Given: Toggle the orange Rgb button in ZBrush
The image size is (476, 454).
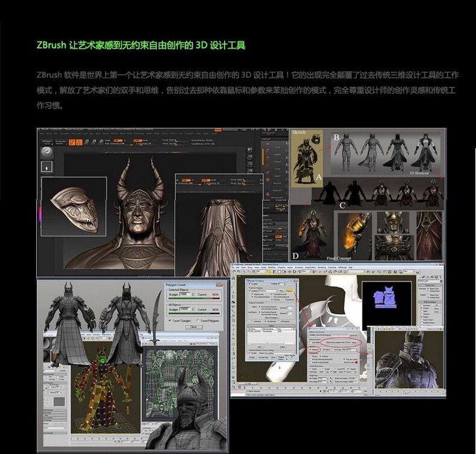Looking at the screenshot, I should pyautogui.click(x=117, y=140).
